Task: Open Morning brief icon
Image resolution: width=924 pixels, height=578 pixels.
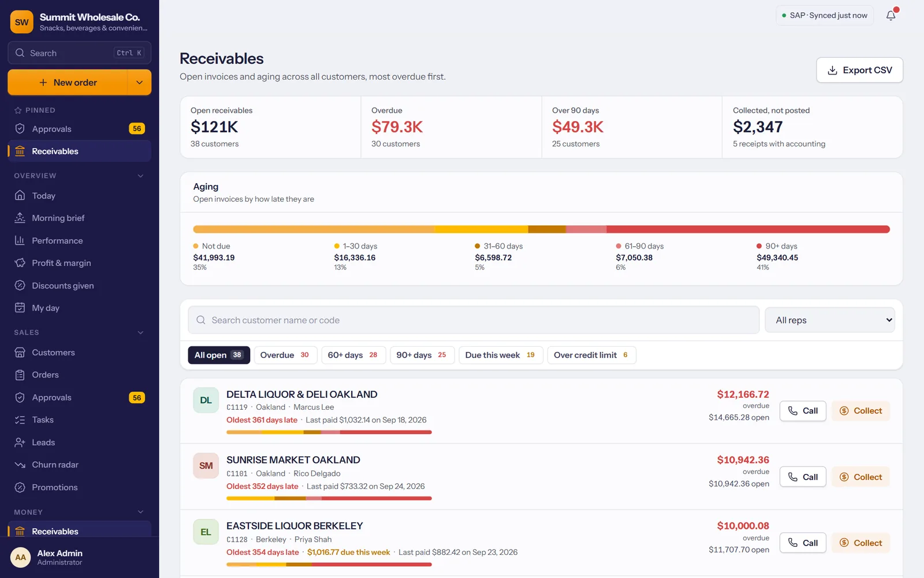Action: tap(20, 218)
